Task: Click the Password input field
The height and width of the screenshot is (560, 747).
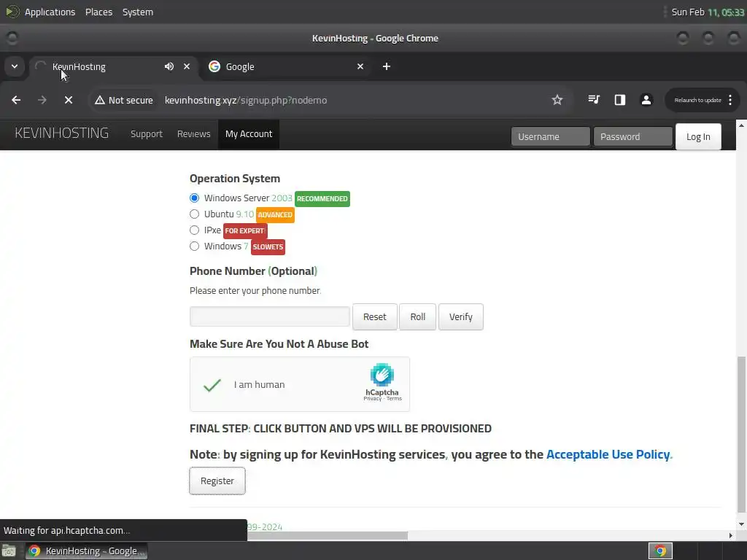Action: (632, 136)
